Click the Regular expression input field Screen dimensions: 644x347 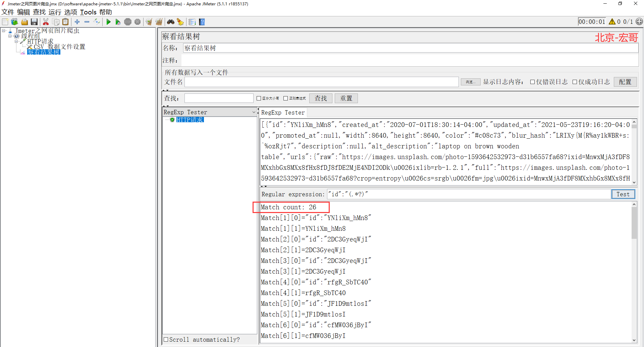469,194
